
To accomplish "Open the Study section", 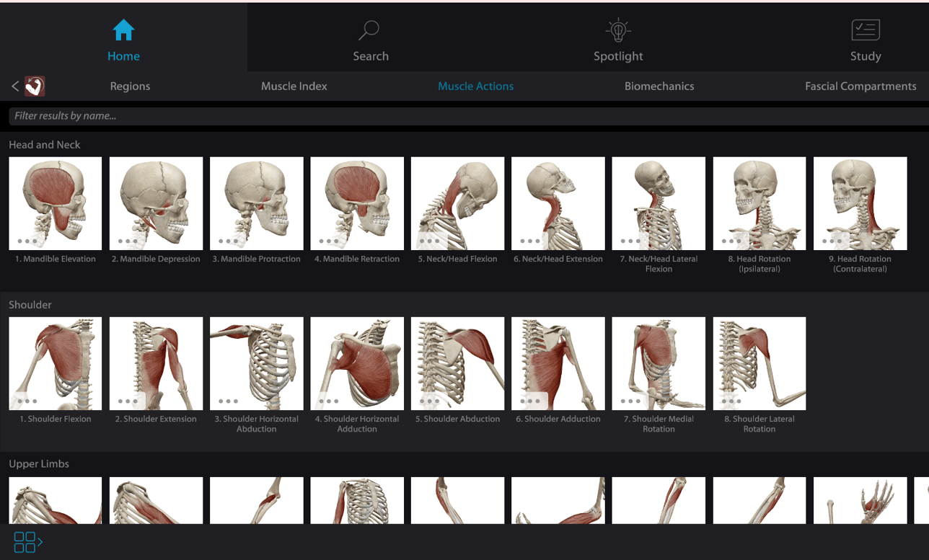I will click(865, 40).
